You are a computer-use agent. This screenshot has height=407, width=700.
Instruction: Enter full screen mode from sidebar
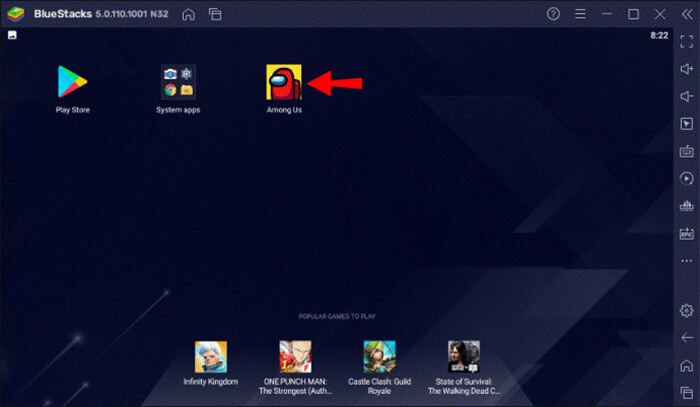(x=687, y=42)
